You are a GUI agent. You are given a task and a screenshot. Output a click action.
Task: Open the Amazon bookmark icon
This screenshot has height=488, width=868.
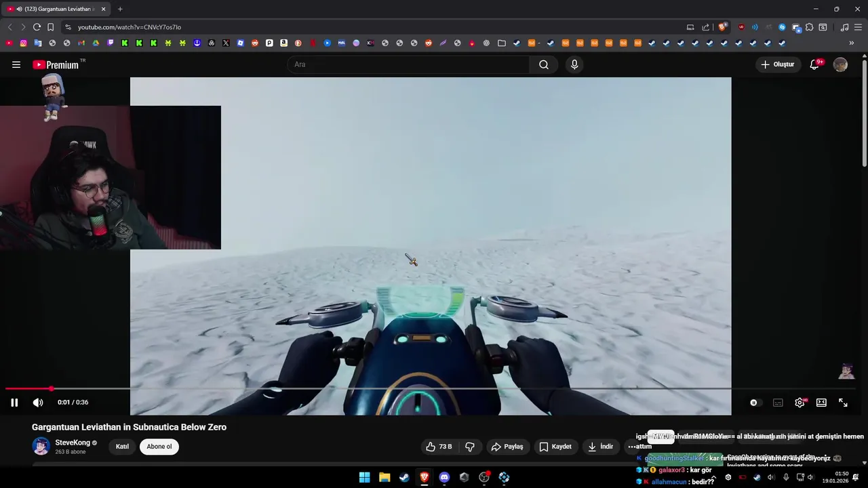[x=284, y=43]
